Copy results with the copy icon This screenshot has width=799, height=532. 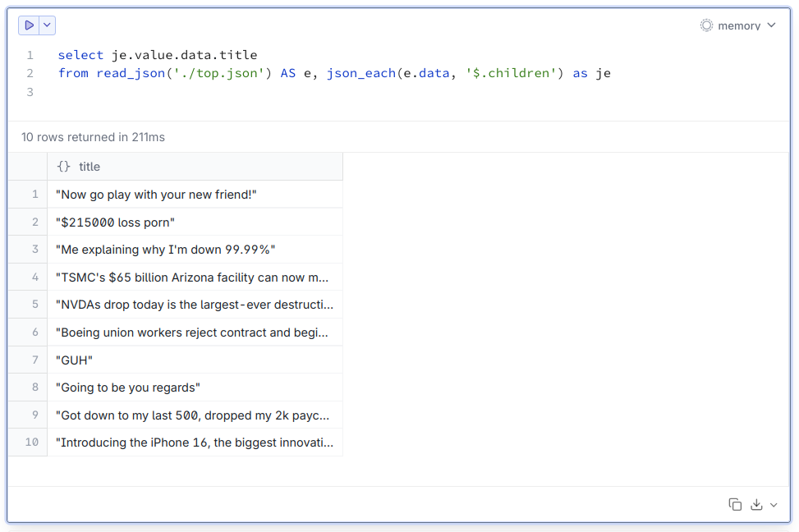735,504
